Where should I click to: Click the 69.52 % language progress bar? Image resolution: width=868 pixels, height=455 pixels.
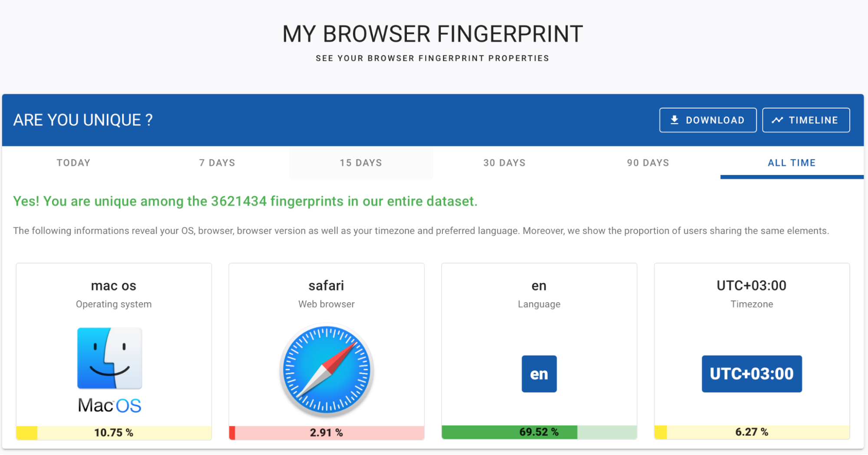click(x=539, y=432)
